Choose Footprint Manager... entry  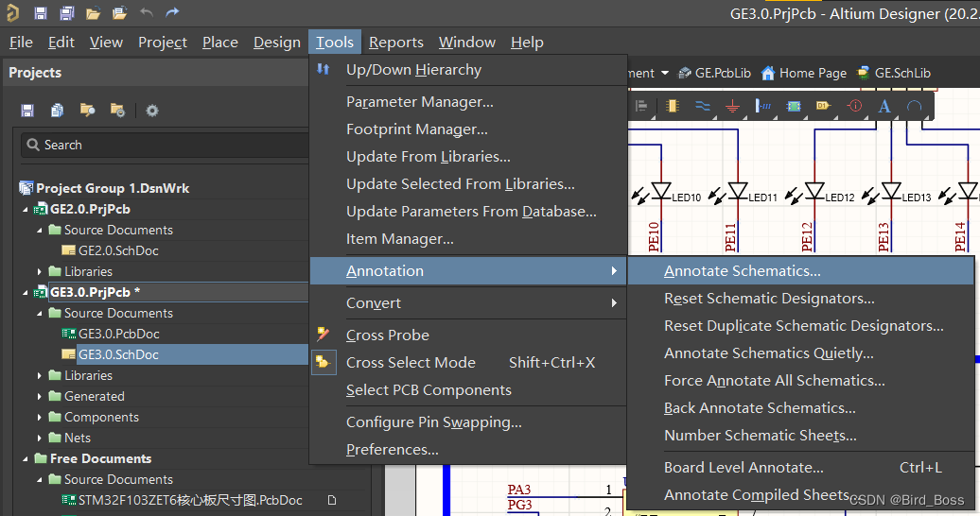468,129
